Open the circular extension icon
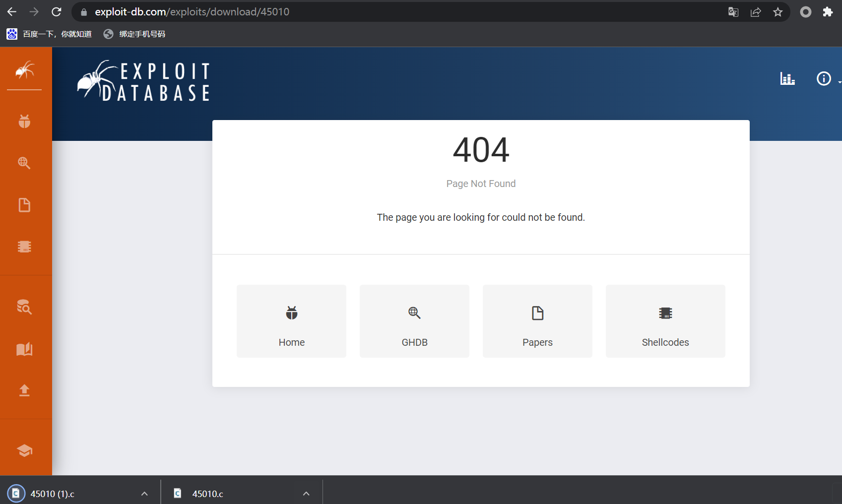 pos(806,12)
